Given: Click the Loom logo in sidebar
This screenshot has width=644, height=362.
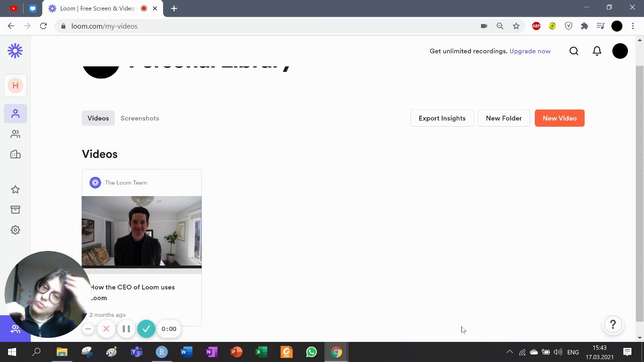Looking at the screenshot, I should (15, 51).
